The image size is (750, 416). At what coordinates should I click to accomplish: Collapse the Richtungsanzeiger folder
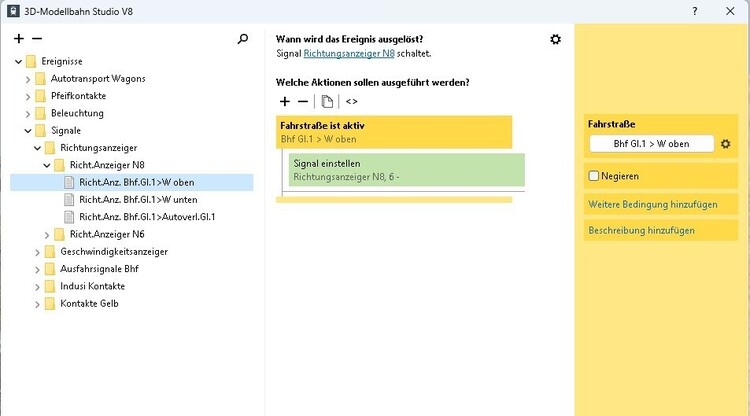coord(37,148)
